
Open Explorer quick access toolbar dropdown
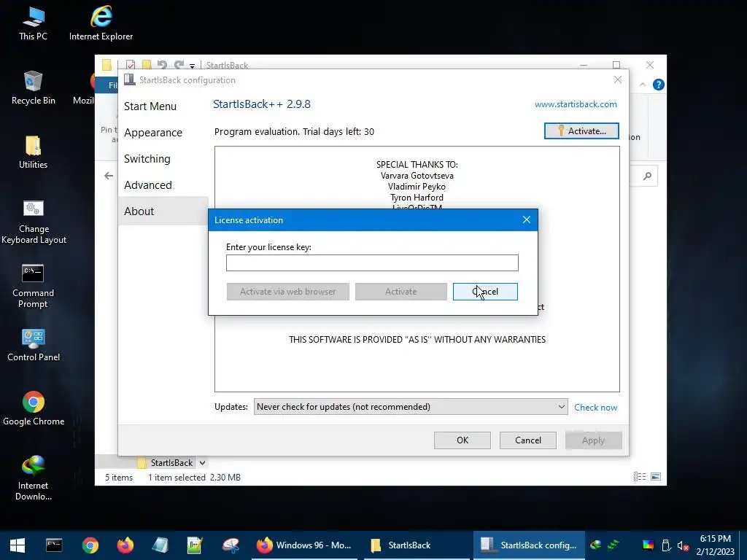coord(192,66)
